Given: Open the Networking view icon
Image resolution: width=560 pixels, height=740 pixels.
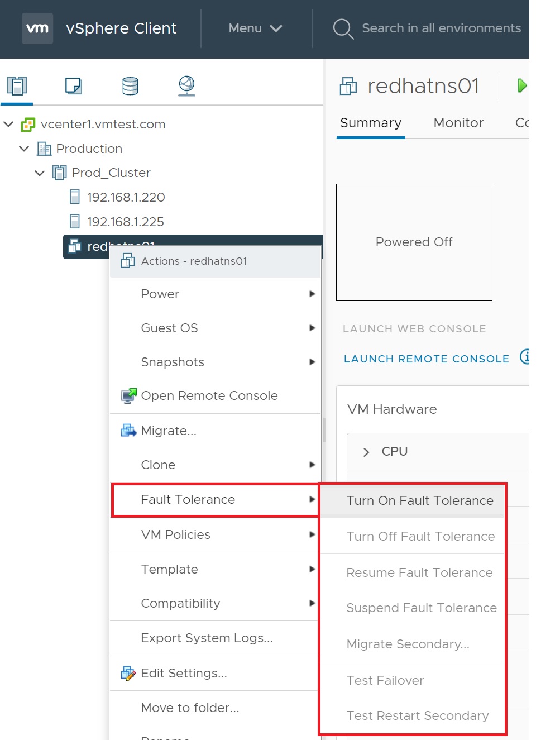Looking at the screenshot, I should [186, 86].
